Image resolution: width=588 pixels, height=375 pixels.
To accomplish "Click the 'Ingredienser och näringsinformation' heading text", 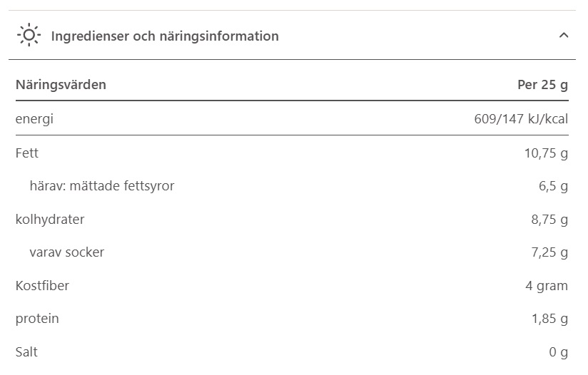I will (165, 36).
